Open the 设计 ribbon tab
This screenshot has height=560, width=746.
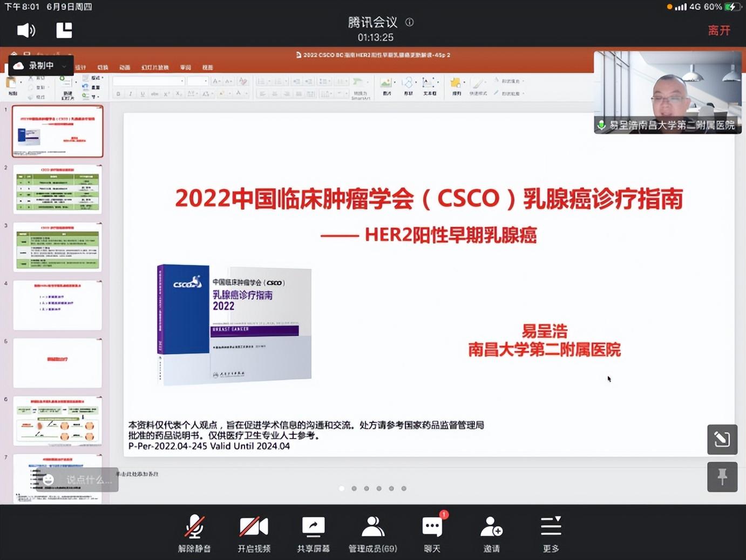80,67
